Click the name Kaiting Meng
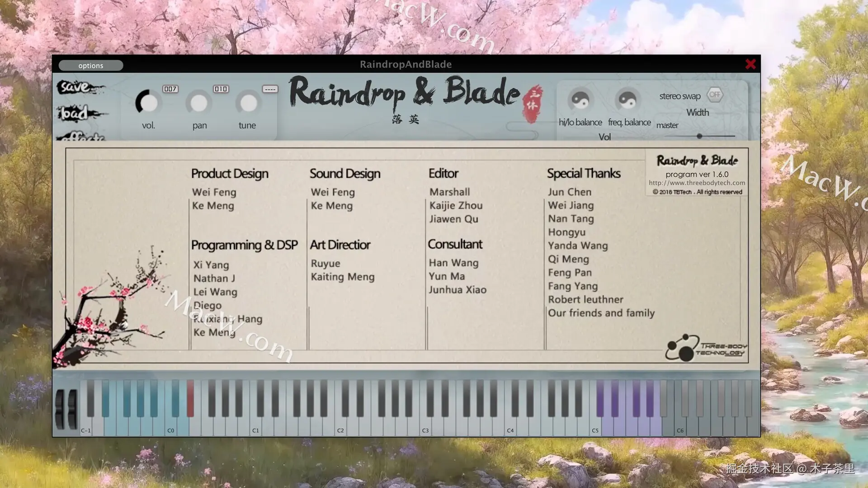The width and height of the screenshot is (868, 488). [343, 277]
